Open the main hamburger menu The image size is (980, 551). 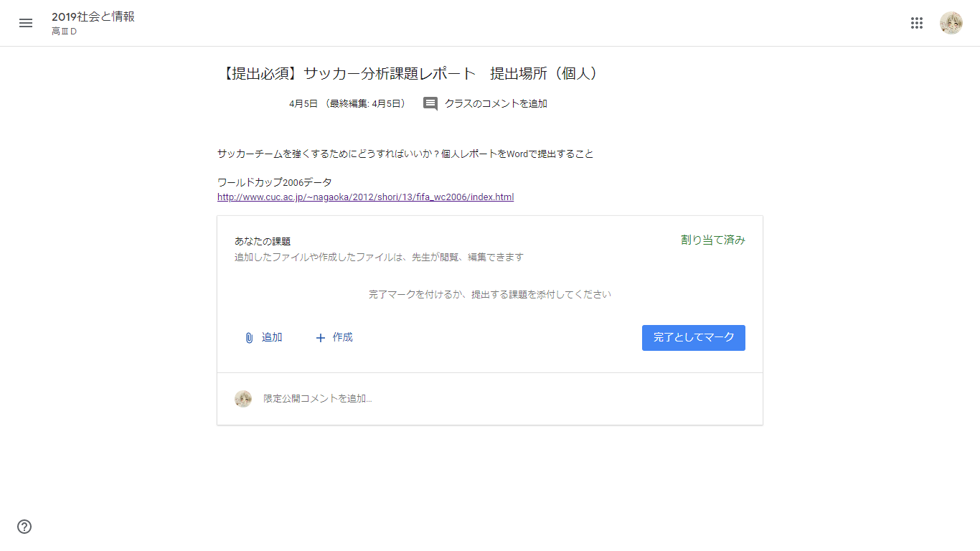point(26,23)
